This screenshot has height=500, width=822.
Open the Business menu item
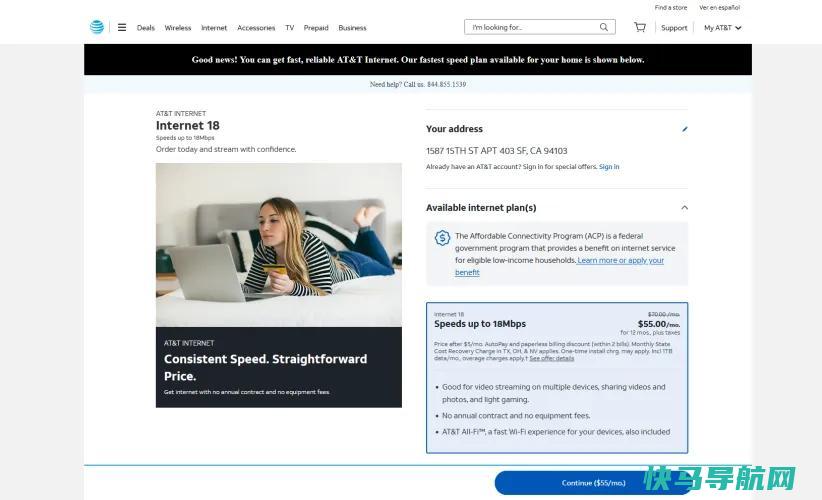[352, 28]
